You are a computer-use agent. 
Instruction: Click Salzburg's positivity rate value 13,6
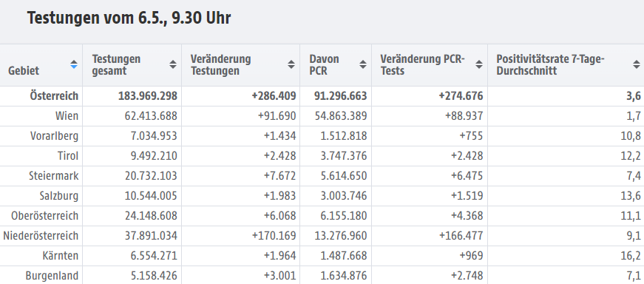tap(631, 196)
